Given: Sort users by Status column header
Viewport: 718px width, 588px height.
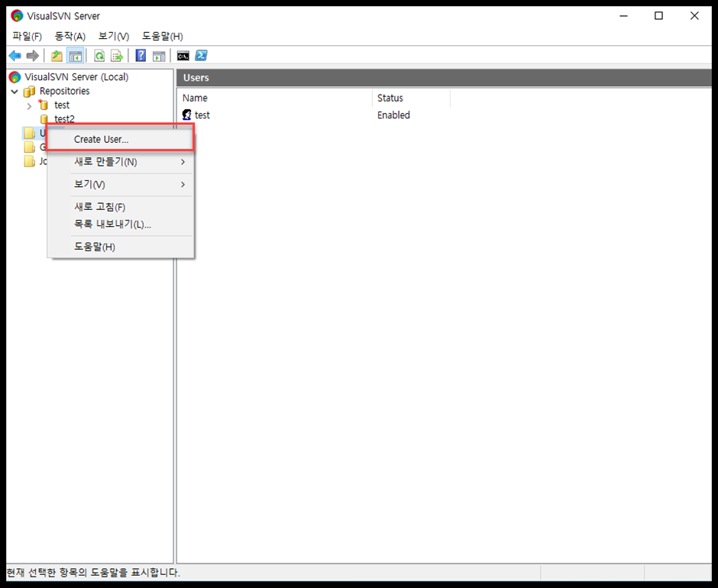Looking at the screenshot, I should (411, 98).
